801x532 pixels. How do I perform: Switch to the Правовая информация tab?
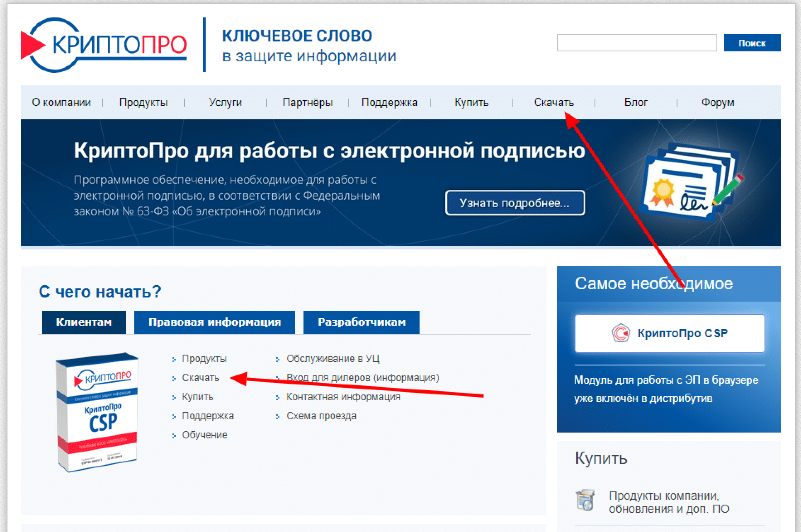214,322
